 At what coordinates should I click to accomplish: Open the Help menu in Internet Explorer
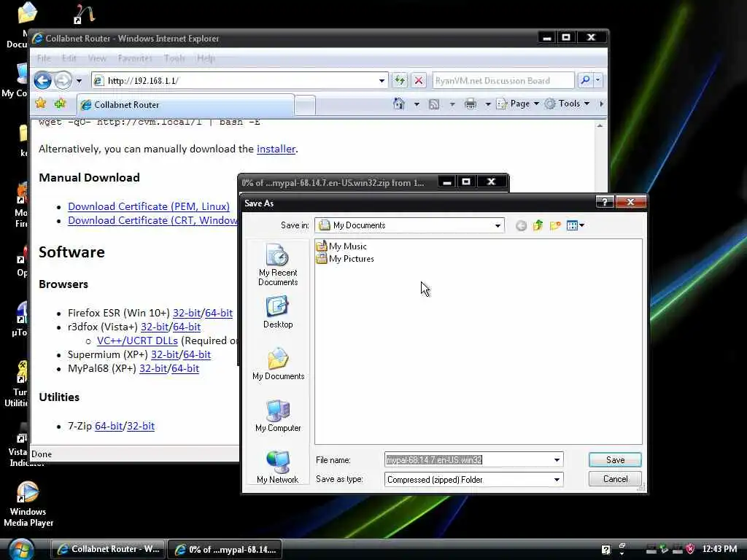(x=206, y=58)
